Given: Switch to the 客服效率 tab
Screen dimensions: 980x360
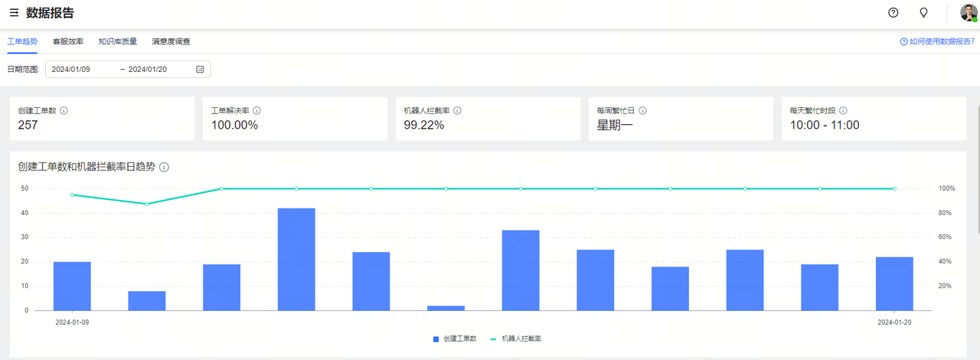Looking at the screenshot, I should point(68,41).
